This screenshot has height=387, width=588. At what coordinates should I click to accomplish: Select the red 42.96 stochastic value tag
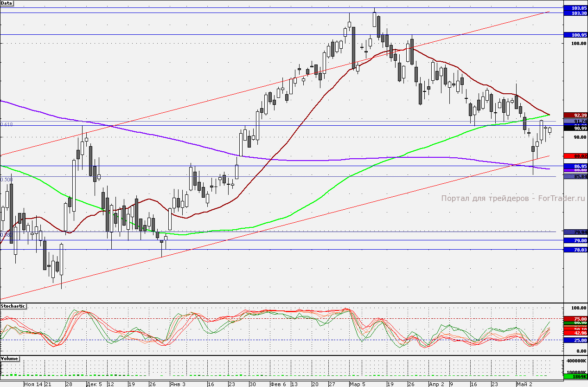pyautogui.click(x=575, y=333)
